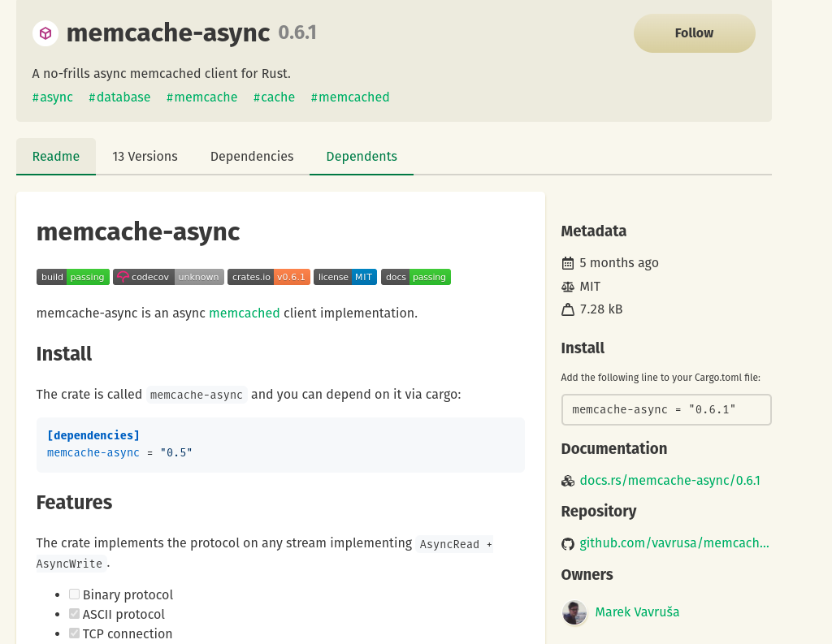This screenshot has width=832, height=644.
Task: Open the #database keyword link
Action: click(x=119, y=97)
